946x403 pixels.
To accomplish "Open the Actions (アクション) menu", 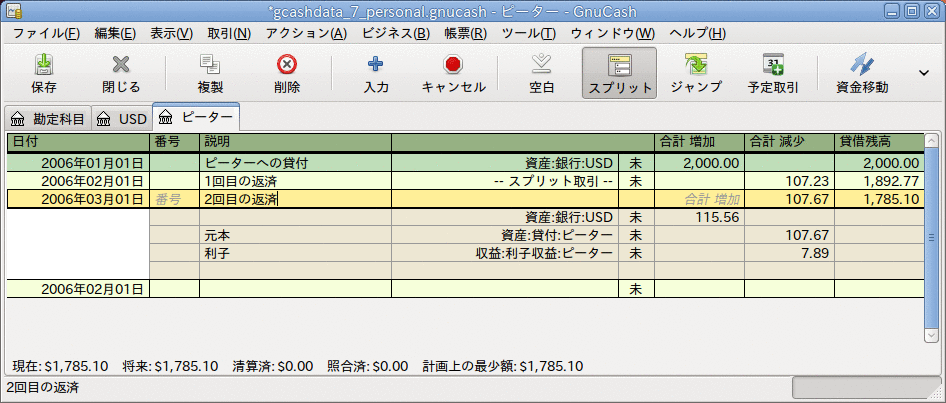I will point(306,33).
